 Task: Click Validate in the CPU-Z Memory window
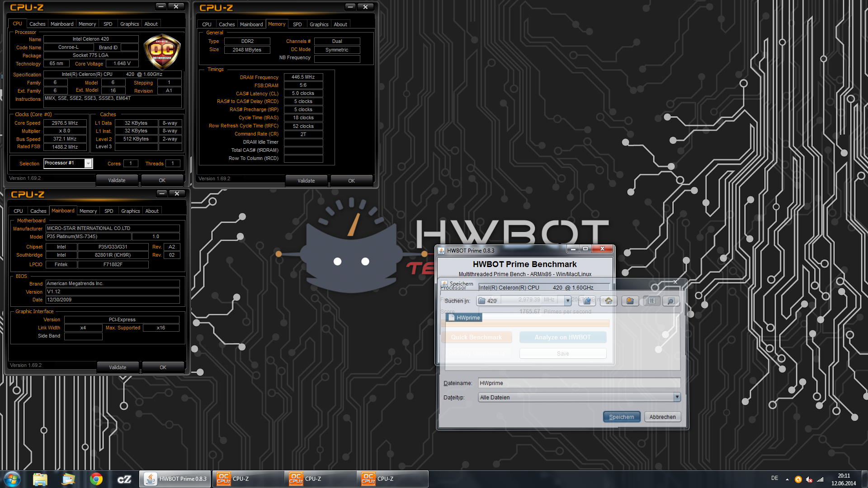coord(306,181)
